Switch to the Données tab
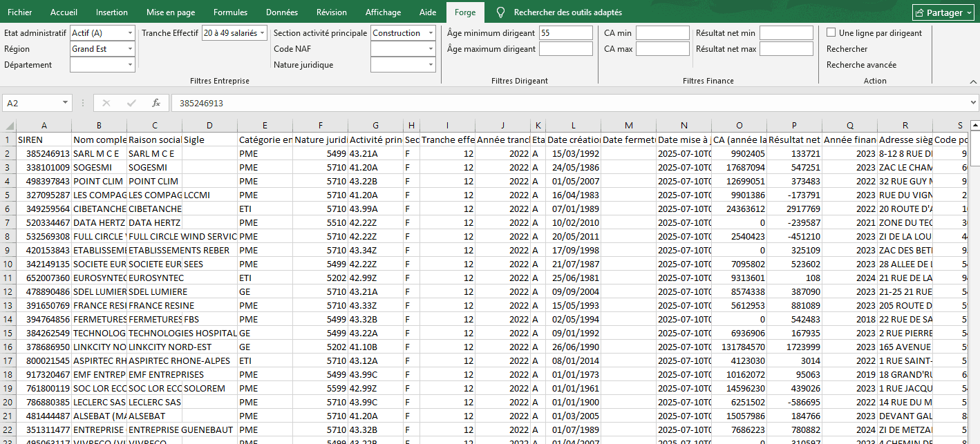The height and width of the screenshot is (444, 980). (282, 12)
